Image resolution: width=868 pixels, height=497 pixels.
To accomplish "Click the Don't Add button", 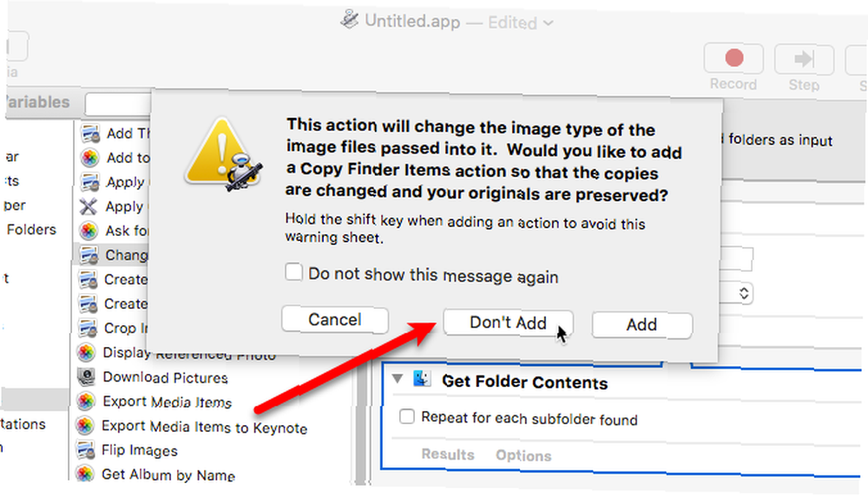I will pyautogui.click(x=508, y=323).
